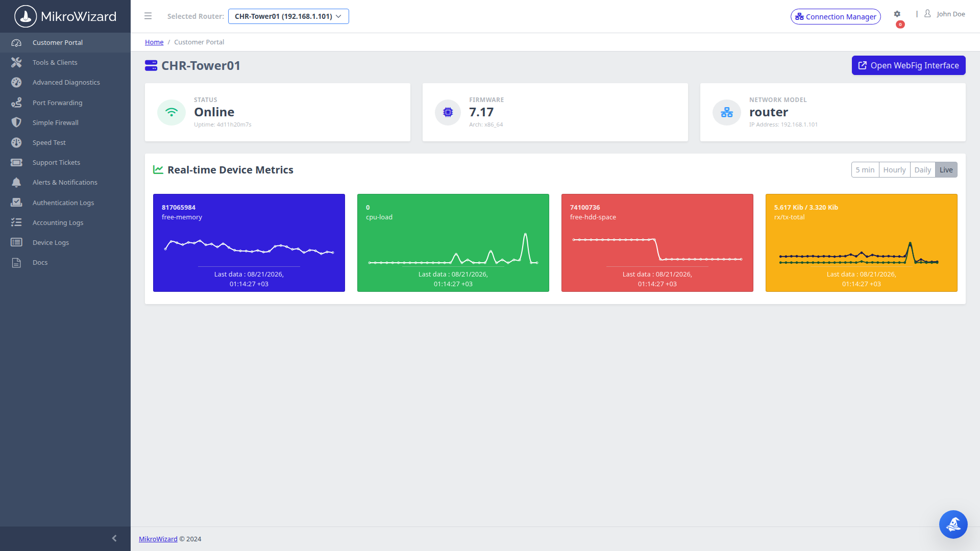Click the Support Tickets ticket icon
980x551 pixels.
[x=16, y=162]
